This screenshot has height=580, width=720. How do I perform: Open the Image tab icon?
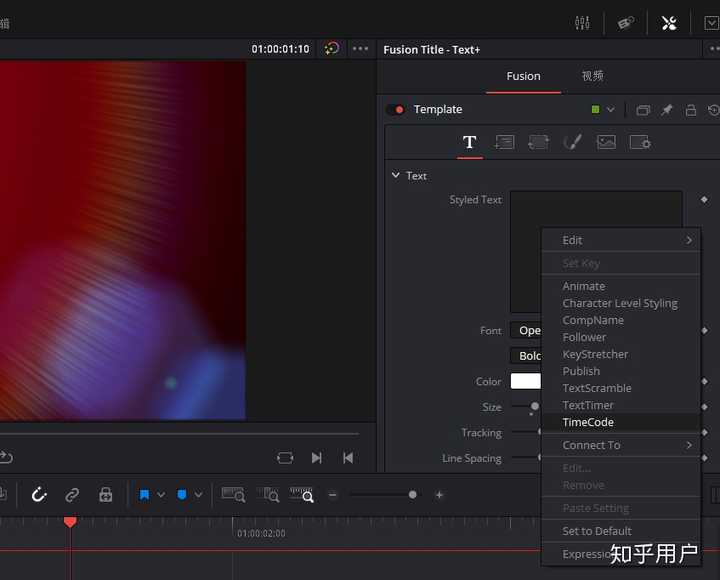pos(606,142)
